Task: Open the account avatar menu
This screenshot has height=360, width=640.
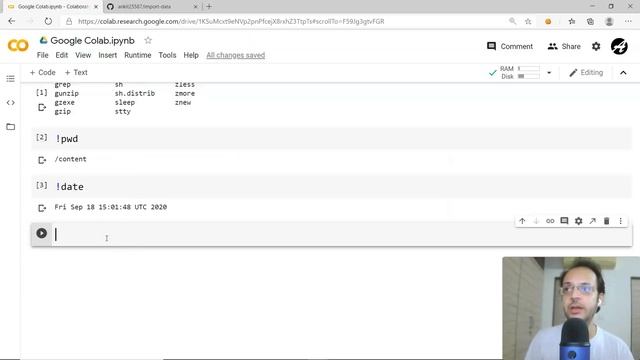Action: (x=619, y=46)
